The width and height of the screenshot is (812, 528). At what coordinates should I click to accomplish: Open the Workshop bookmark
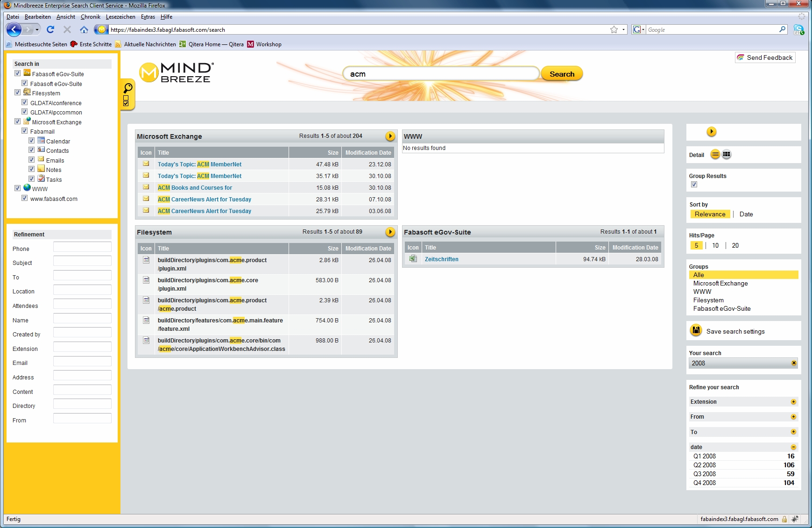[x=264, y=44]
